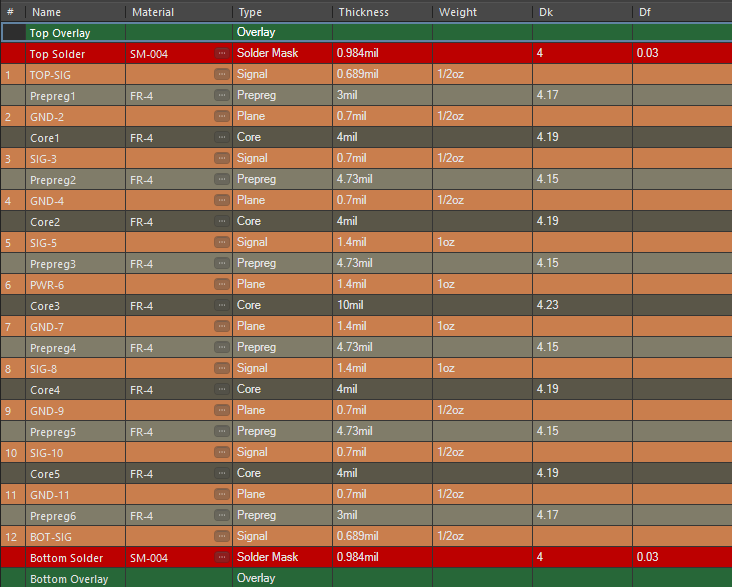Click ellipsis button on SIG-8 row
This screenshot has width=732, height=587.
coord(221,369)
